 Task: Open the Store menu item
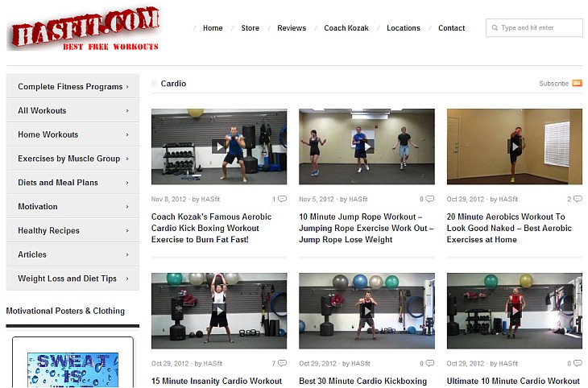[x=251, y=28]
